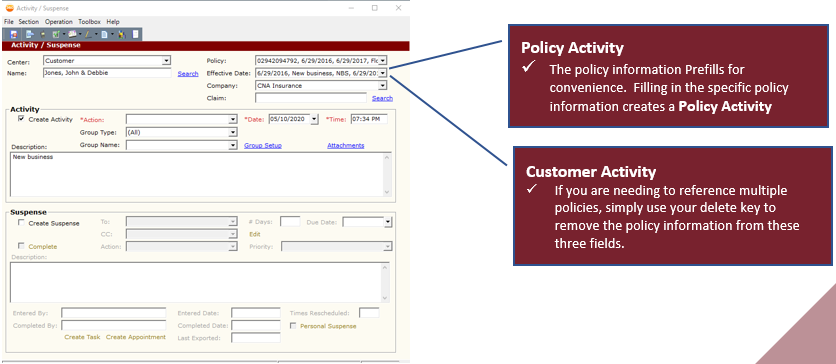Open the dropdown arrow beside the calendar book icon
Viewport: 836px width, 364px height.
80,34
